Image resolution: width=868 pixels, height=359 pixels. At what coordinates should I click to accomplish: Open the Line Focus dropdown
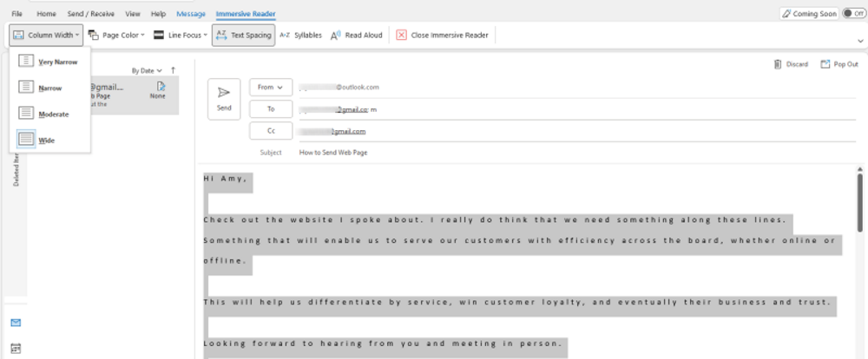point(181,35)
